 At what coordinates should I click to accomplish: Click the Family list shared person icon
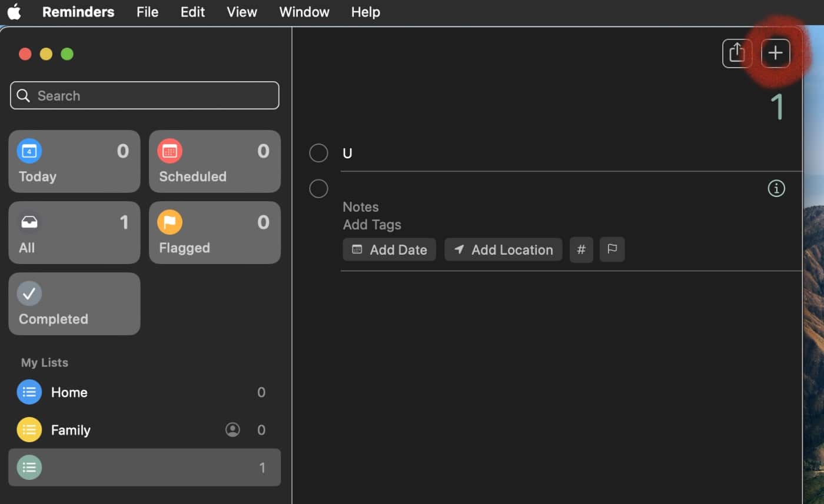click(232, 430)
